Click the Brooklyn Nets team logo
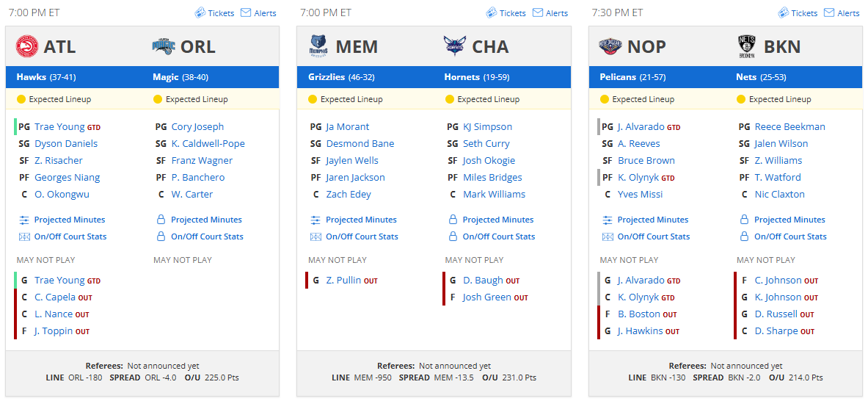This screenshot has width=868, height=401. (x=746, y=46)
